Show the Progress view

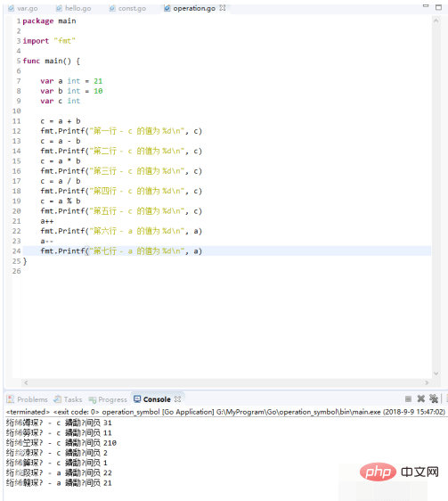pos(108,399)
